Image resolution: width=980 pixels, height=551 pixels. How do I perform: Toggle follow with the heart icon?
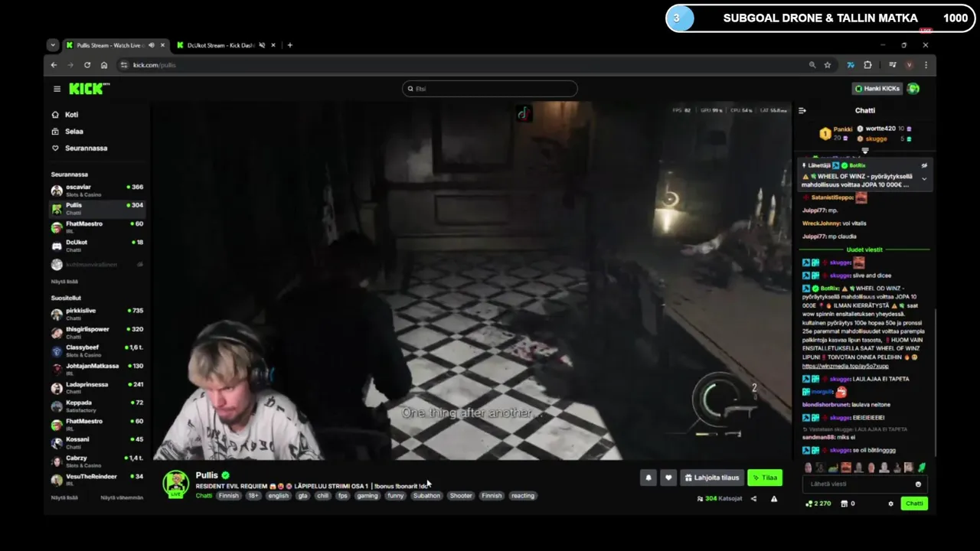click(668, 478)
